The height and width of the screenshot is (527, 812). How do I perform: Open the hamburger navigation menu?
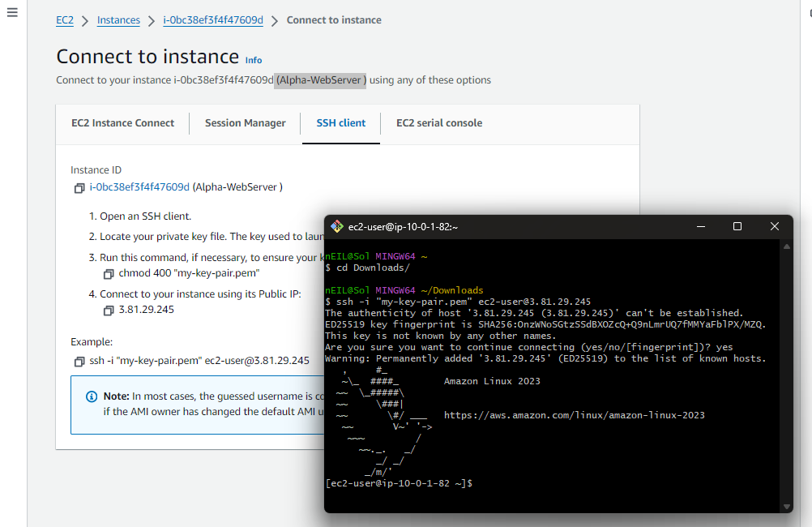pyautogui.click(x=12, y=12)
